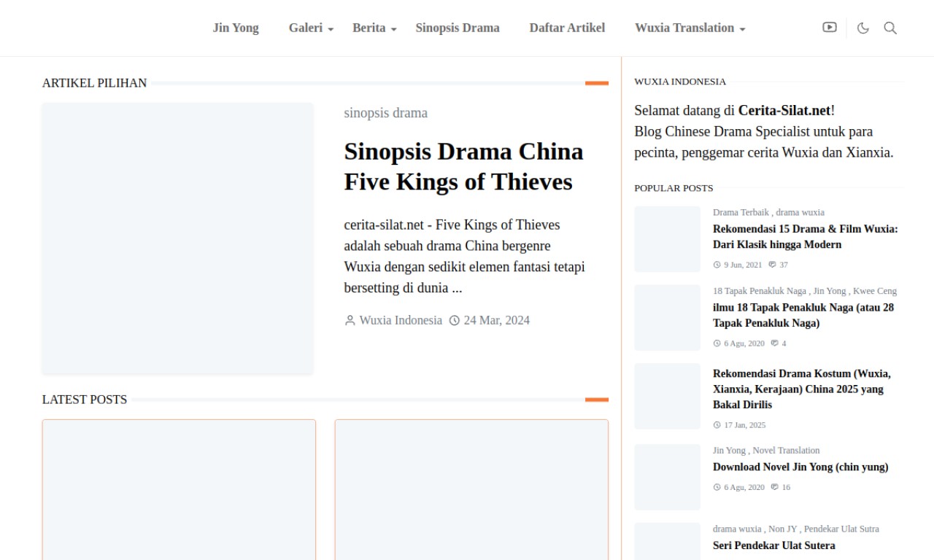Click 'Non JY' tag
This screenshot has height=560, width=934.
[782, 529]
